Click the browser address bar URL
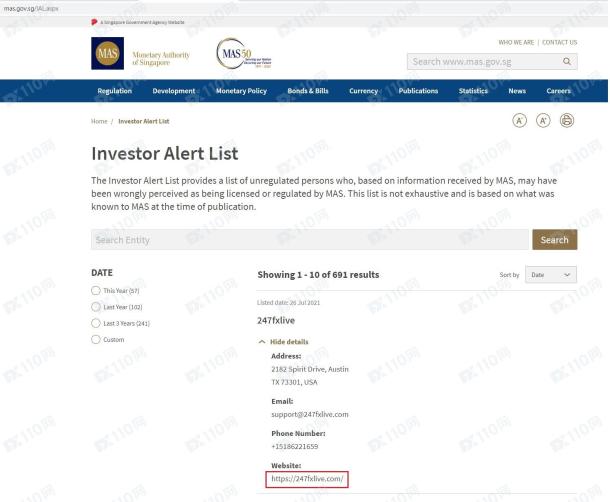This screenshot has width=610, height=502. (x=31, y=8)
